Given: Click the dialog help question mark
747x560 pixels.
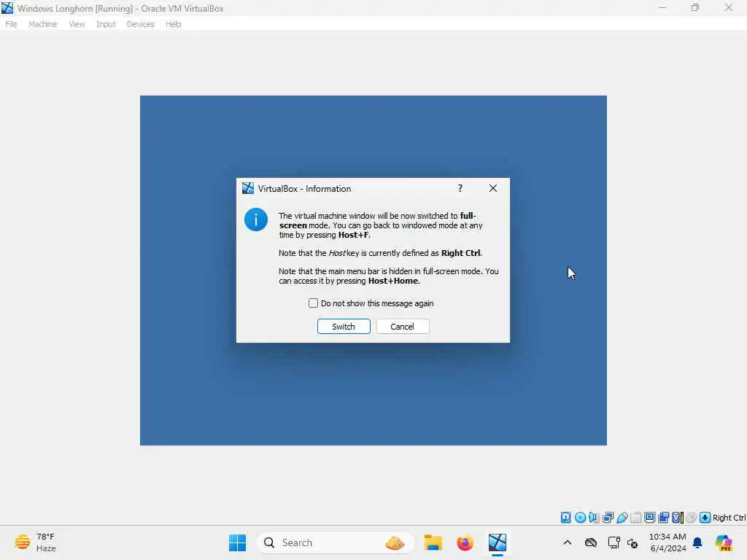Looking at the screenshot, I should (460, 189).
